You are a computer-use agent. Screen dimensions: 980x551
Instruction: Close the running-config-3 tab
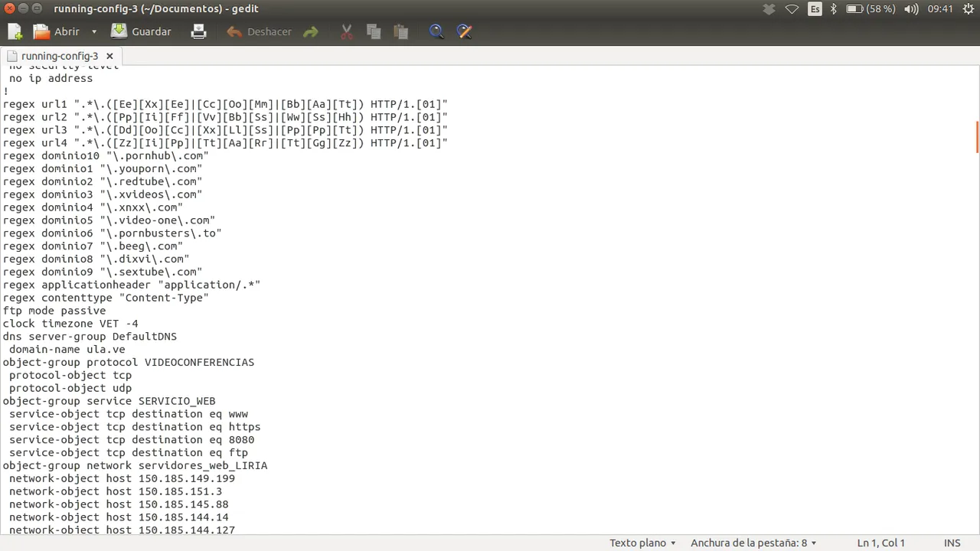pos(109,56)
